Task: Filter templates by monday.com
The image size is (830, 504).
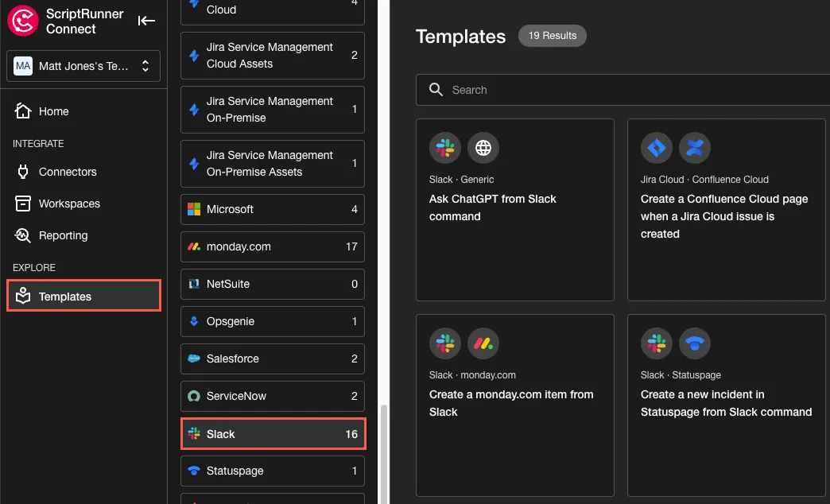Action: 273,246
